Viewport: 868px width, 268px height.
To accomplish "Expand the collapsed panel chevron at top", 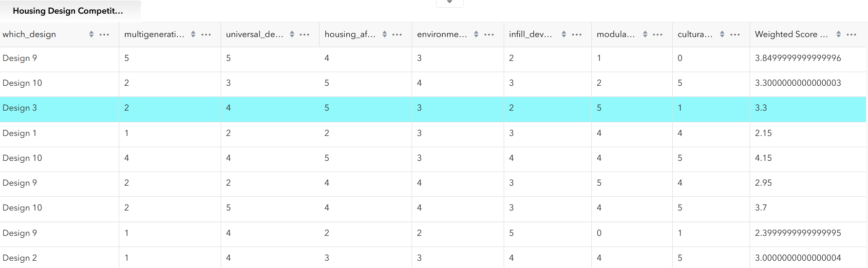I will pos(450,2).
